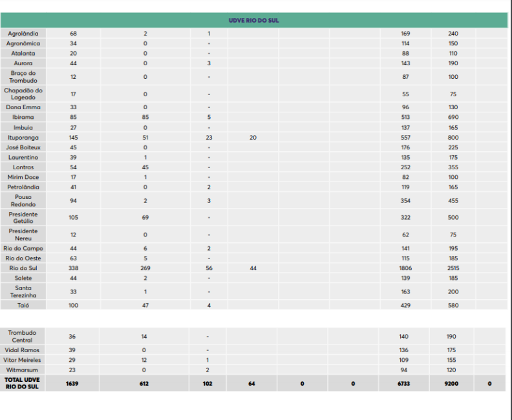The width and height of the screenshot is (512, 420).
Task: Click the TOTAL UDVE RIO DO SUL label
Action: point(23,383)
